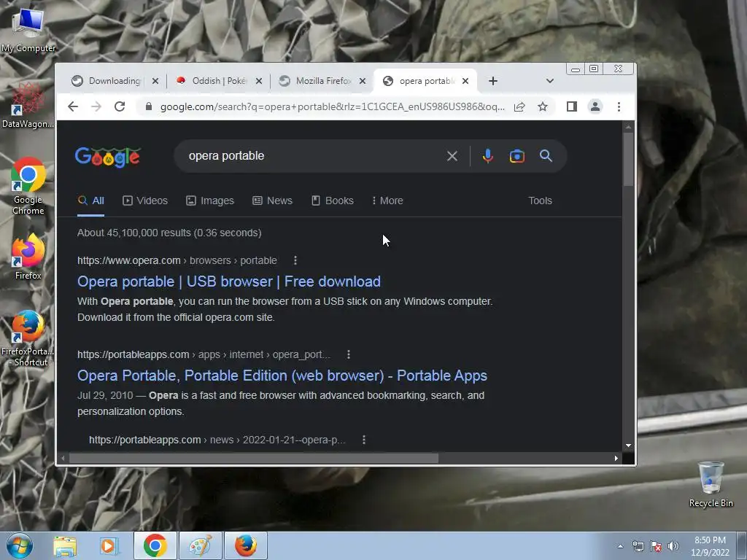Submit search with magnifier icon
The image size is (747, 560).
(546, 156)
